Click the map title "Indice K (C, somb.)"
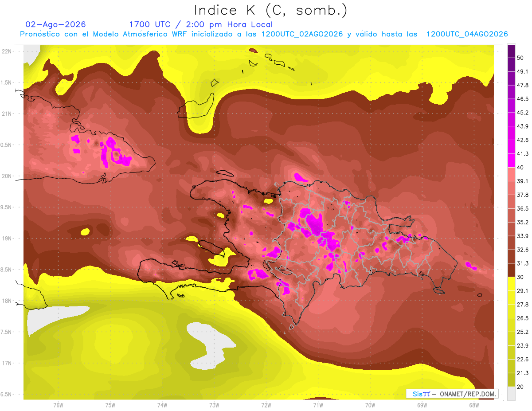The width and height of the screenshot is (532, 411). pyautogui.click(x=271, y=10)
